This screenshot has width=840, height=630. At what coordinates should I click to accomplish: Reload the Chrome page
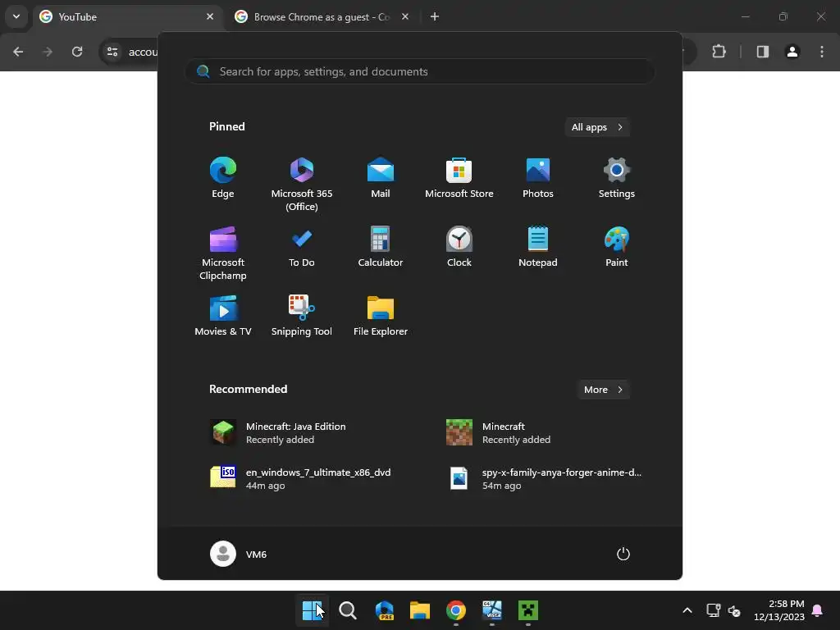77,52
